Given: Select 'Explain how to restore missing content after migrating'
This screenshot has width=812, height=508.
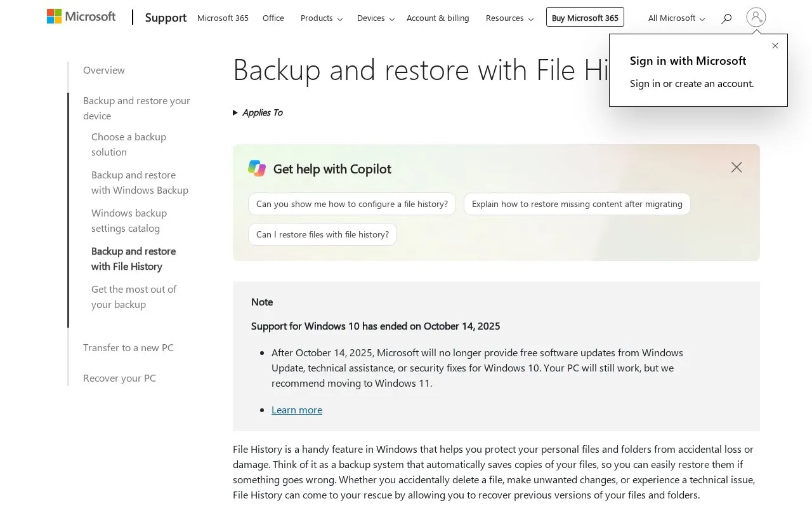Looking at the screenshot, I should point(577,204).
